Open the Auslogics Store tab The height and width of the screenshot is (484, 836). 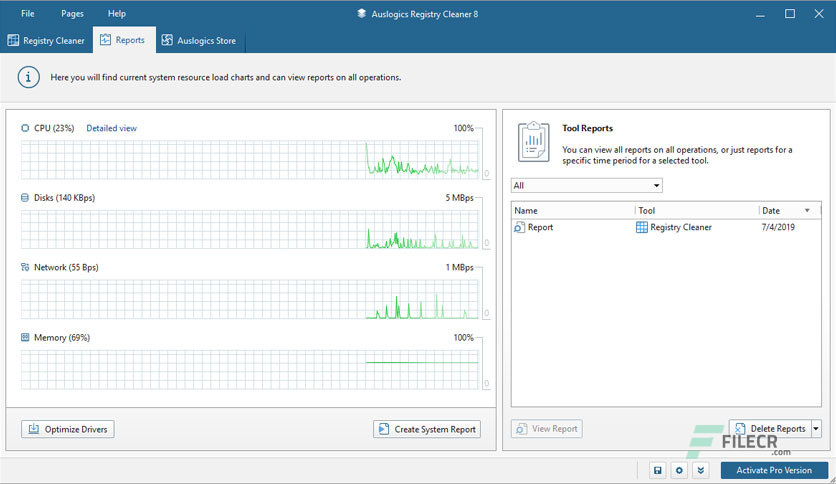[199, 41]
